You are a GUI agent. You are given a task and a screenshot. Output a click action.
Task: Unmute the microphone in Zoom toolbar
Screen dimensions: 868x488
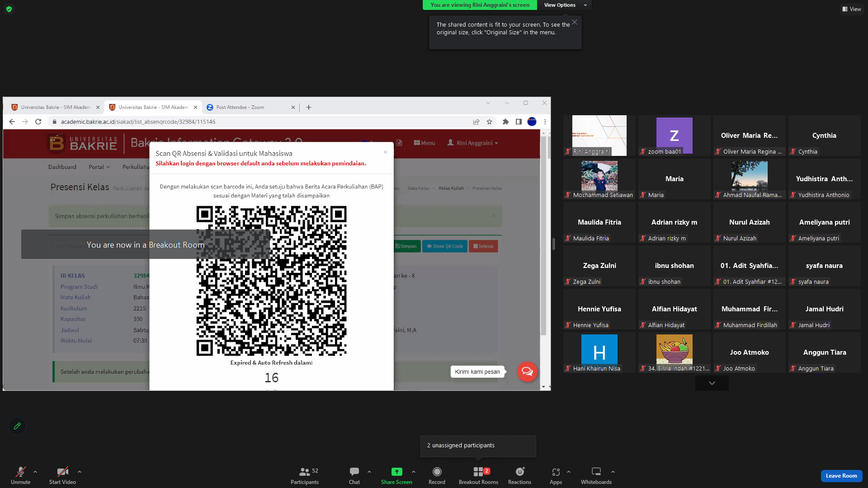20,475
